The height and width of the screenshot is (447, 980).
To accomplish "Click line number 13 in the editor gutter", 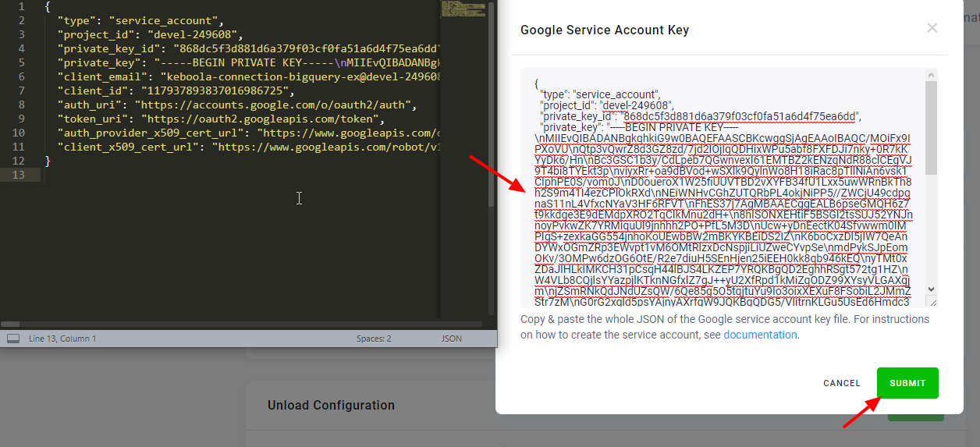I will click(x=20, y=175).
